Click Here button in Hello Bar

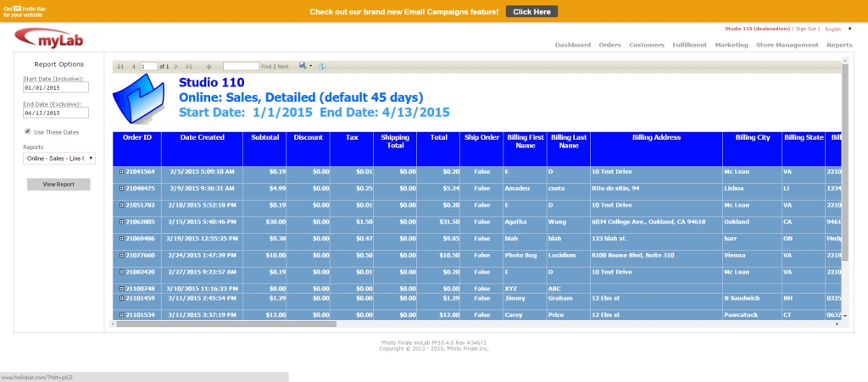tap(531, 12)
